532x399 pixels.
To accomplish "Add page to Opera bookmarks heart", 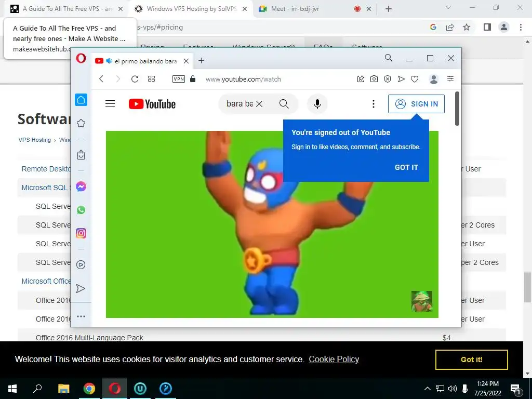I will pos(415,79).
